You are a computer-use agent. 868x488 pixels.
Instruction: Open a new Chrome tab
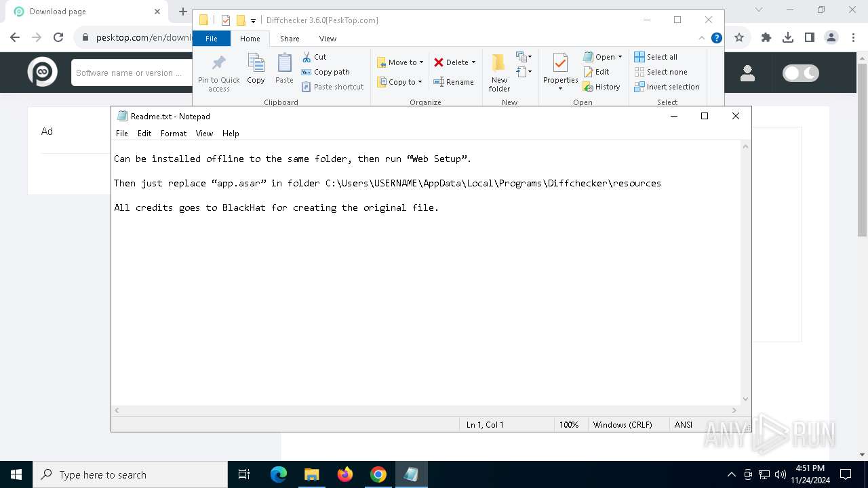point(182,12)
